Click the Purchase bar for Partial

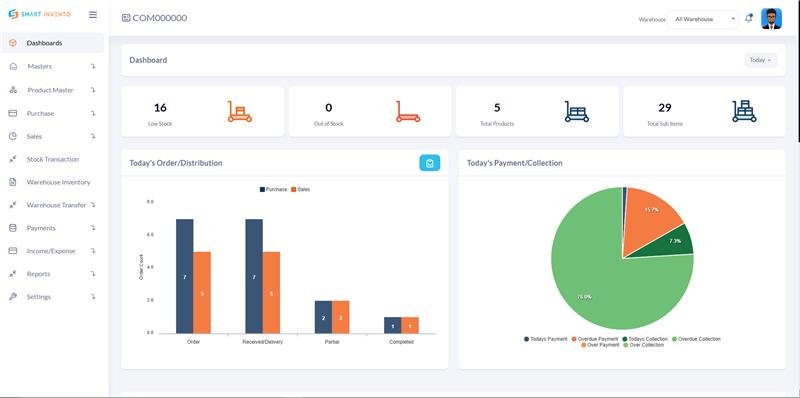323,317
